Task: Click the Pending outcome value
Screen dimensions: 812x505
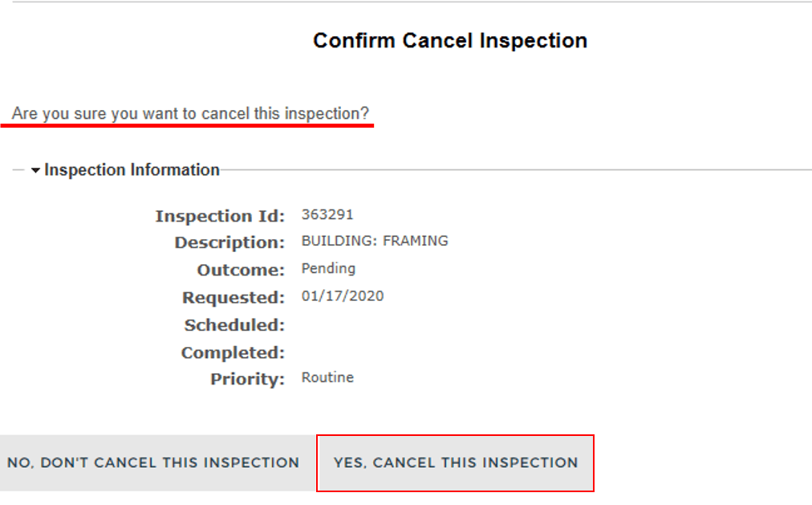Action: pyautogui.click(x=328, y=268)
